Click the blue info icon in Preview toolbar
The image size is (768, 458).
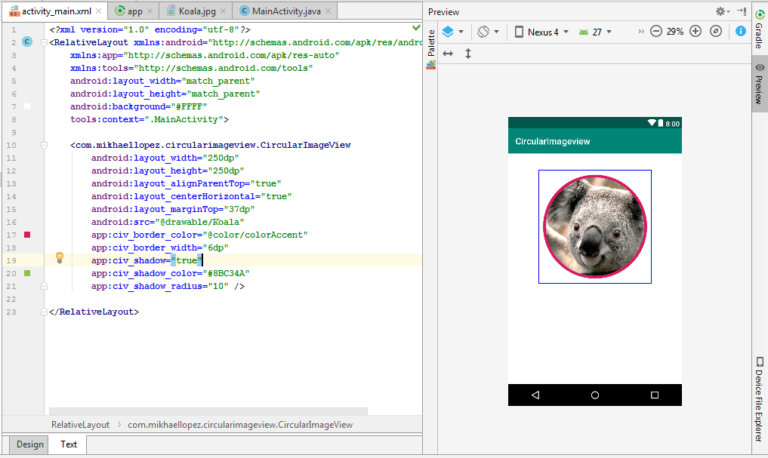(741, 32)
